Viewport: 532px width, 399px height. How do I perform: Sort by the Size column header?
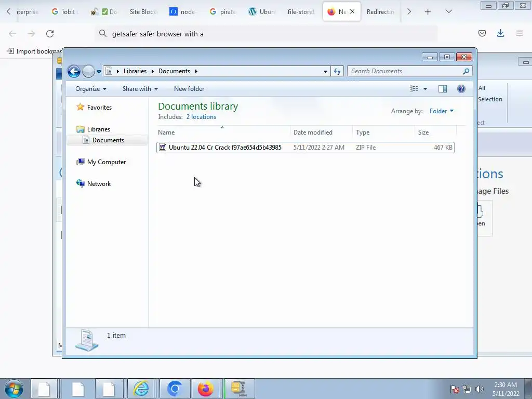click(436, 132)
